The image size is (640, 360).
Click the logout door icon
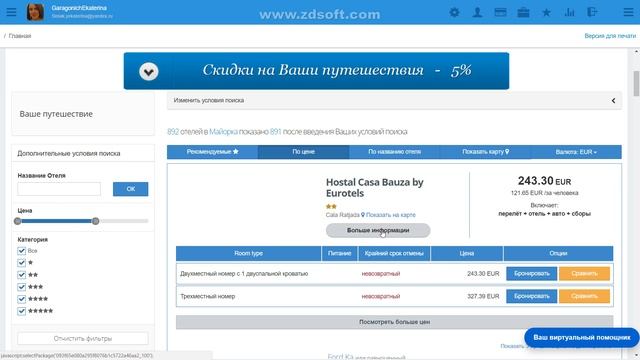(592, 12)
